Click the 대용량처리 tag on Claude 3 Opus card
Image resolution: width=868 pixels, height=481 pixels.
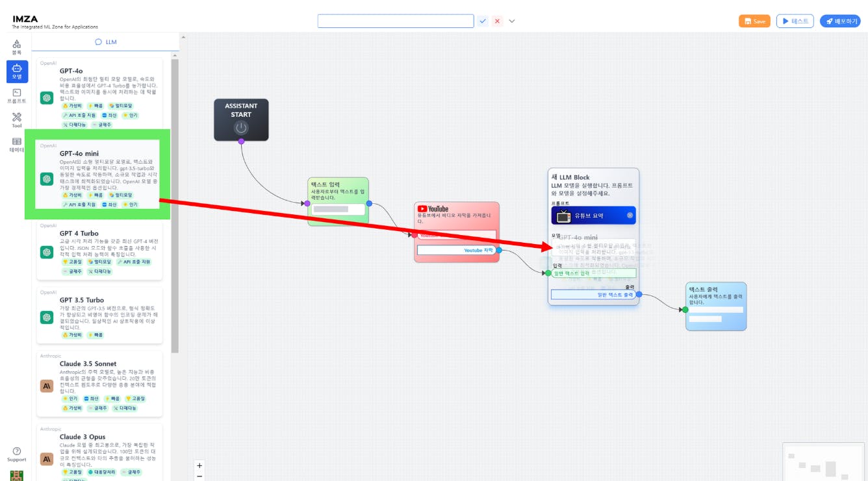coord(102,473)
